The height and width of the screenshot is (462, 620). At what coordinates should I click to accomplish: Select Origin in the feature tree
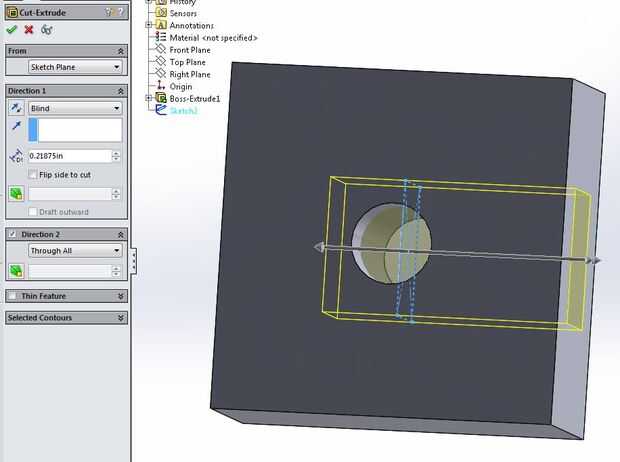point(181,86)
